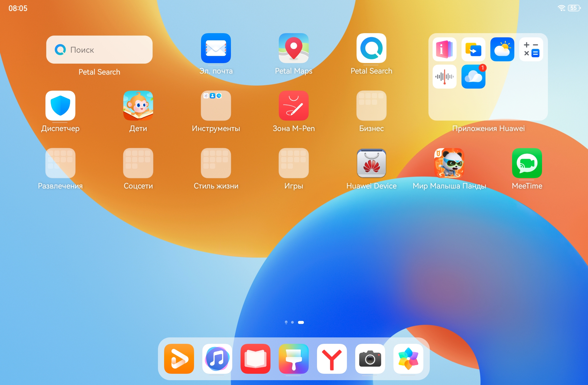This screenshot has width=588, height=385.
Task: Tap the 08:05 clock in status bar
Action: [18, 8]
